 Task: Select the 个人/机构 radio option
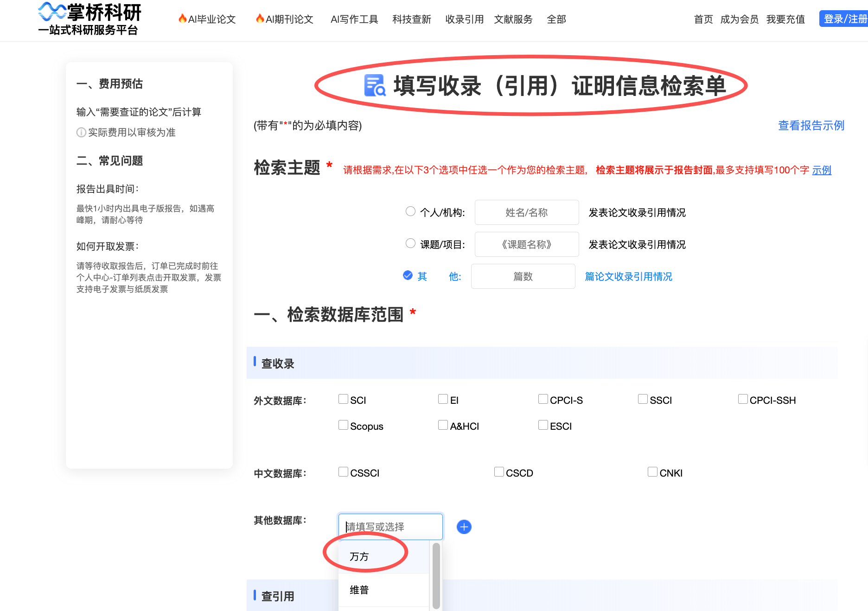click(410, 211)
